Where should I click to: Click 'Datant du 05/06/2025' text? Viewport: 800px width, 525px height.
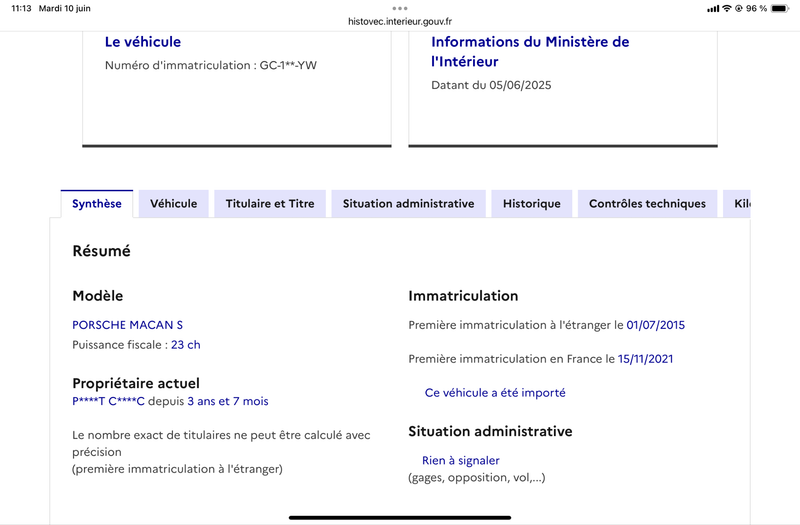[x=491, y=85]
